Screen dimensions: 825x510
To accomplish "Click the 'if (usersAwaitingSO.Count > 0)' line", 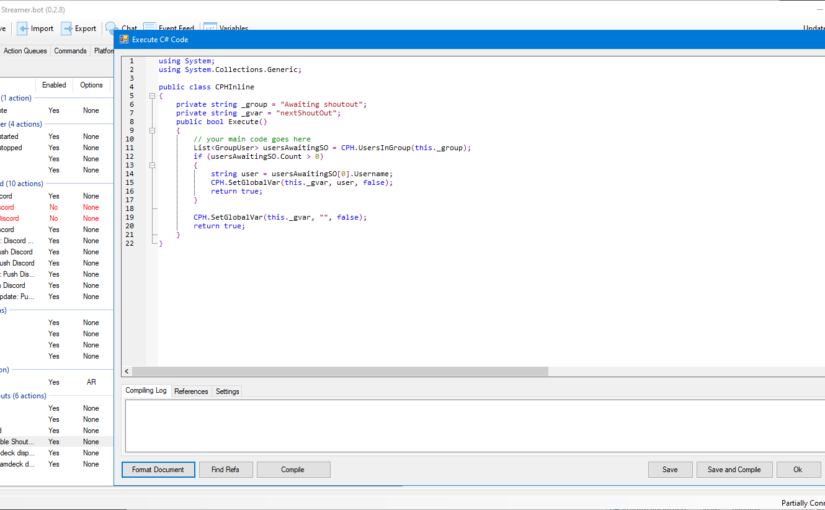I will tap(258, 156).
